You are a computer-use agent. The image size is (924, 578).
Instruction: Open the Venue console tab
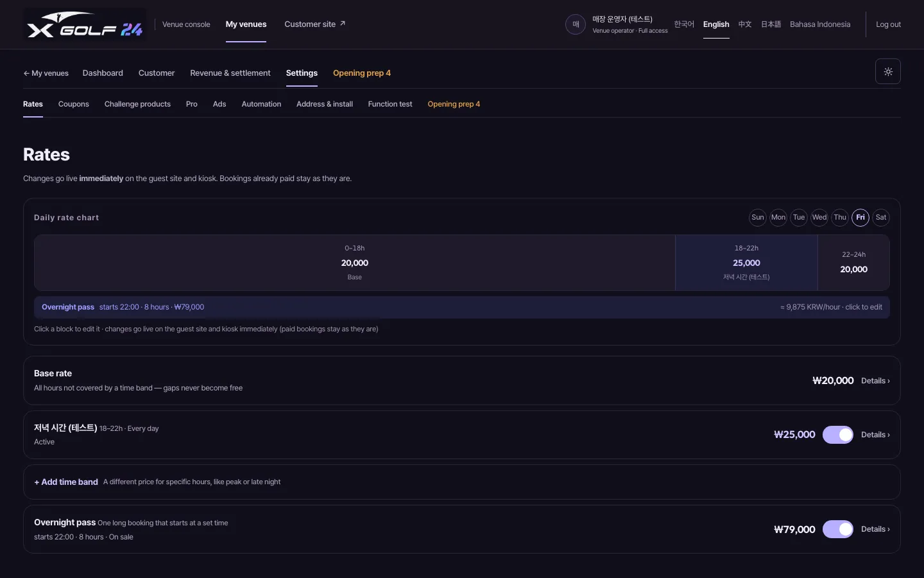tap(186, 24)
